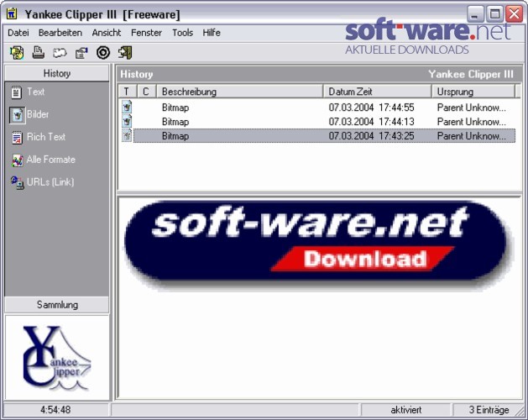528x420 pixels.
Task: Click the 4:54:48 clock in status bar
Action: [55, 410]
